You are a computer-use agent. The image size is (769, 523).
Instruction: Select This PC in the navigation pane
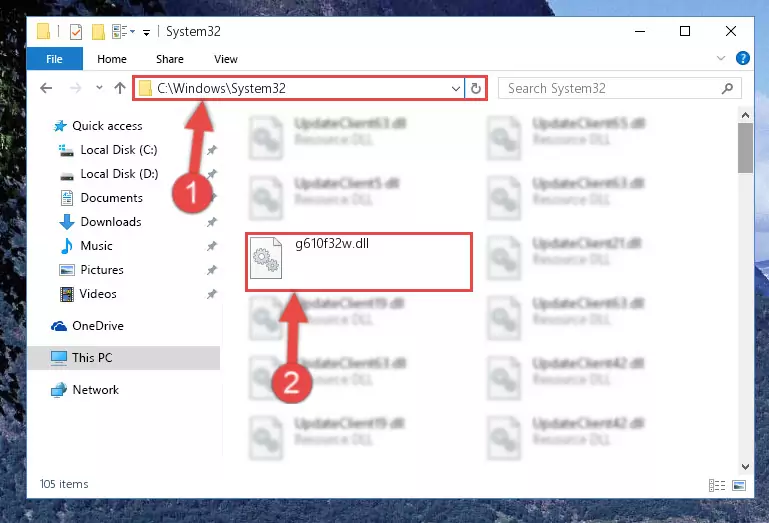[124, 358]
